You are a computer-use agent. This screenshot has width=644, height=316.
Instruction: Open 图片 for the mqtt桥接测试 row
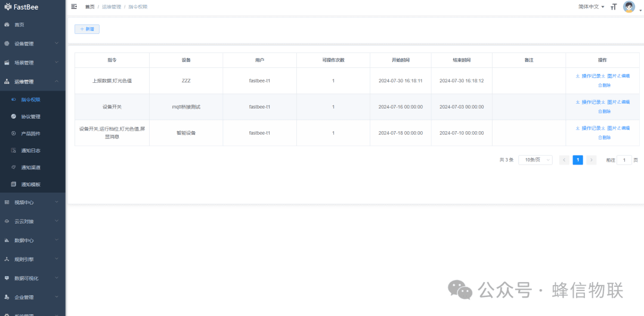pos(609,102)
